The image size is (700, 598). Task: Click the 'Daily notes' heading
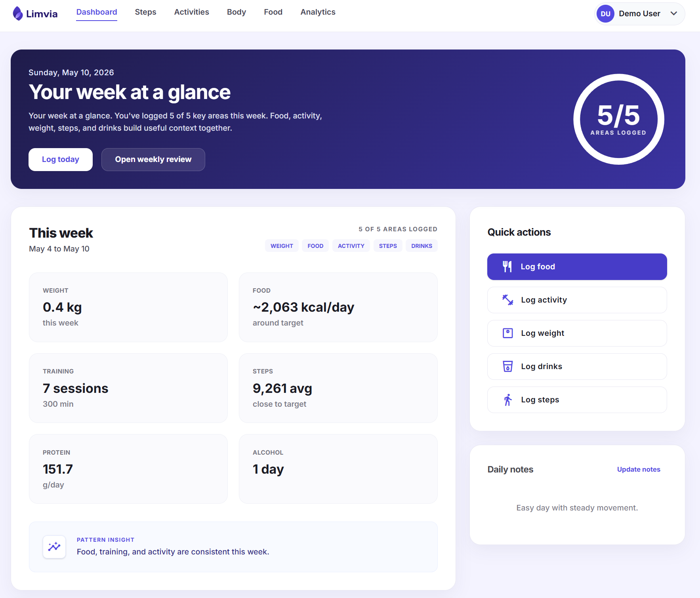[510, 469]
